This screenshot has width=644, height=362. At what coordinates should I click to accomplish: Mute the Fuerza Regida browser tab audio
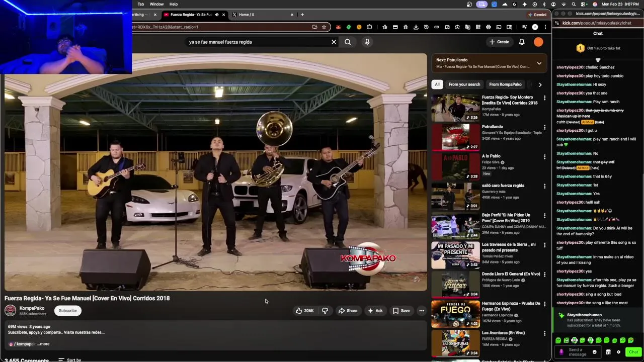coord(217,15)
